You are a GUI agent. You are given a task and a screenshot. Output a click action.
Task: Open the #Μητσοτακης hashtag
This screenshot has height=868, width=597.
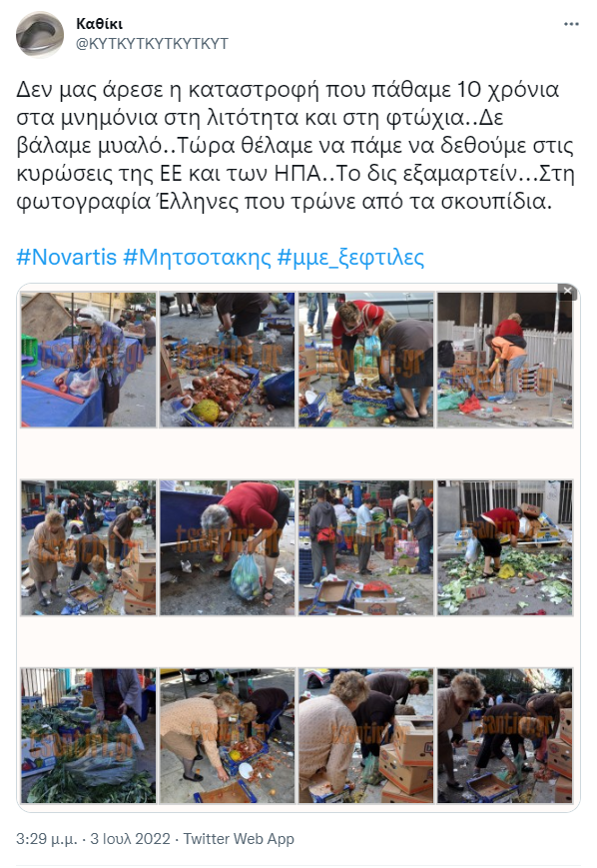coord(197,258)
